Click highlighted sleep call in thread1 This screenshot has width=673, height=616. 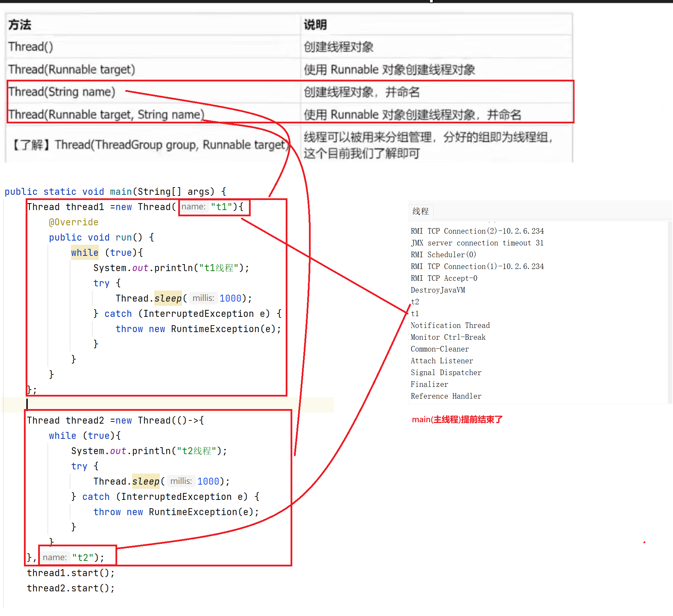[168, 298]
